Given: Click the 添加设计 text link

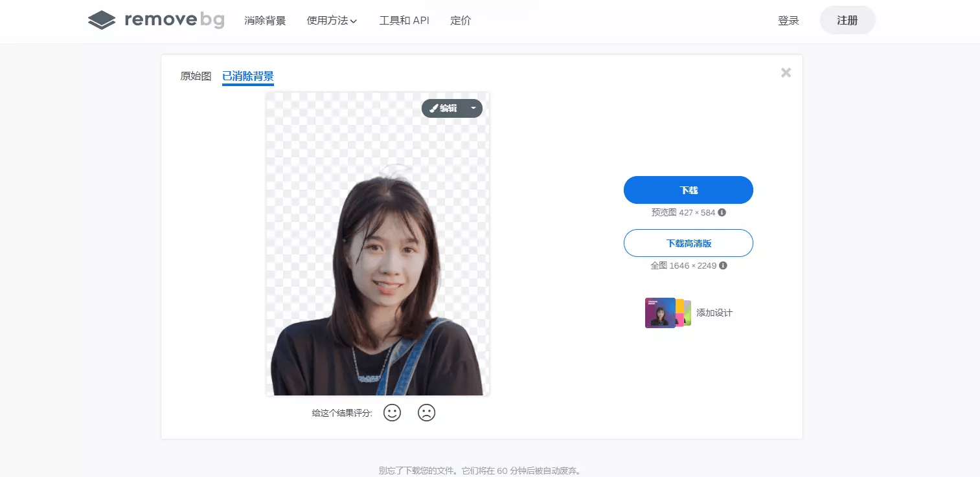Looking at the screenshot, I should point(714,313).
